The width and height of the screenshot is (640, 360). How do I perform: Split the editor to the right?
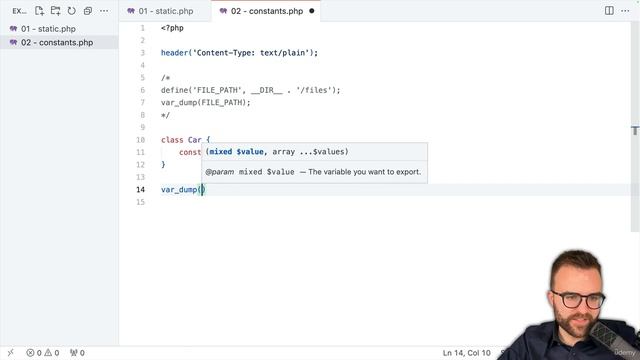click(x=609, y=11)
